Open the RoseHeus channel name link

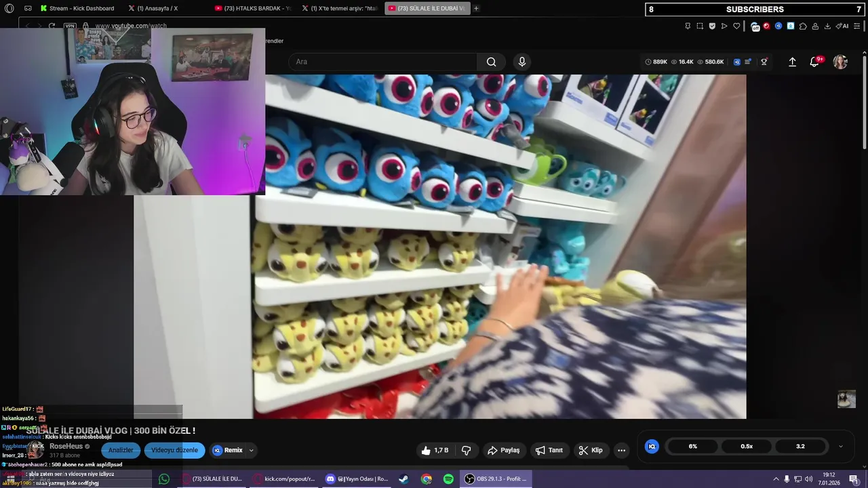66,447
